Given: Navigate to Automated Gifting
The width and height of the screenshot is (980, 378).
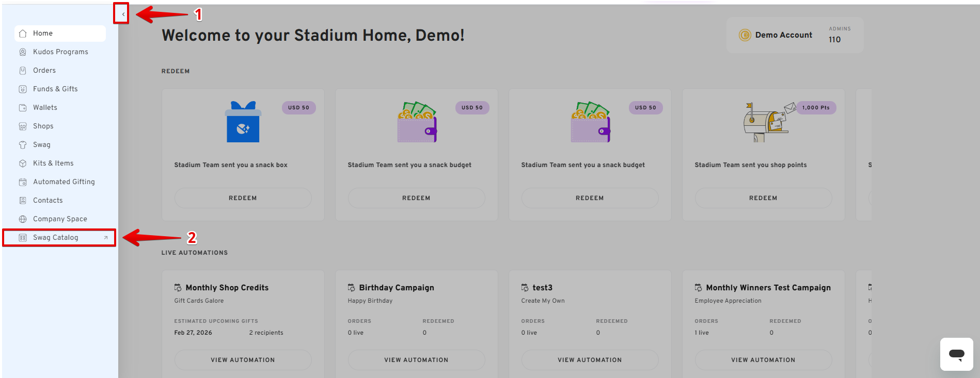Looking at the screenshot, I should tap(64, 182).
